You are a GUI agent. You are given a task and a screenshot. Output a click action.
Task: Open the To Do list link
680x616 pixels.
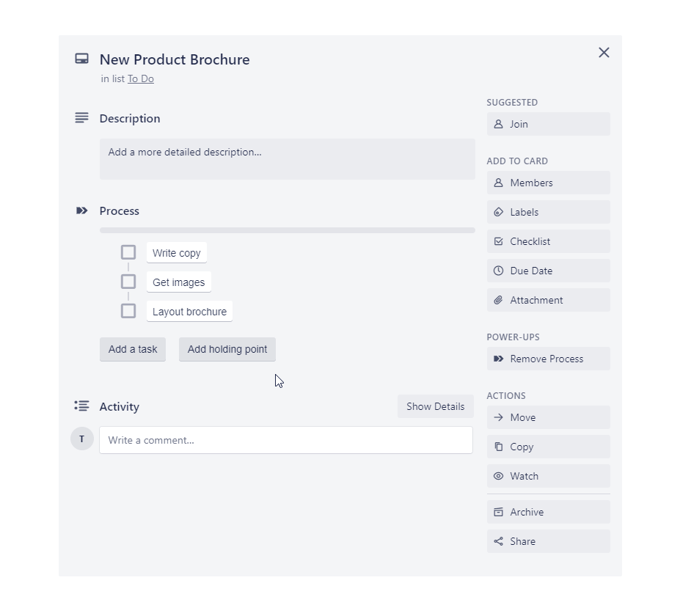140,78
